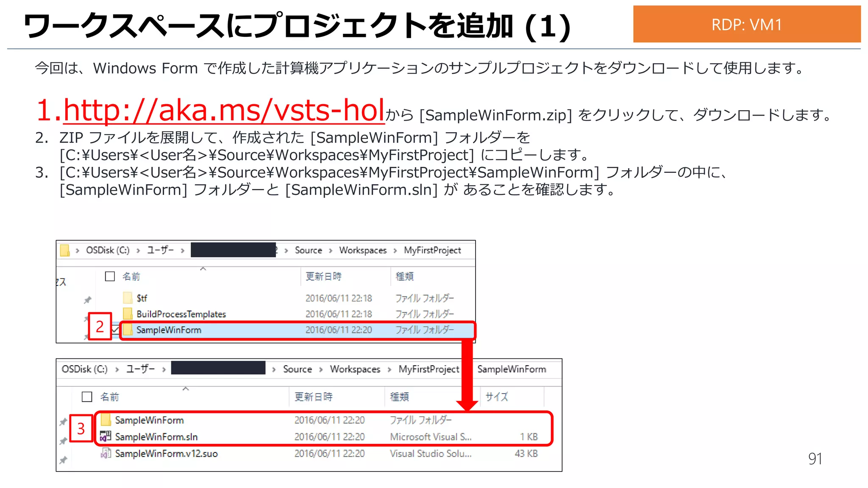Expand chevron after OSDisk (C:) in lower window
Screen dimensions: 868x488
point(117,369)
